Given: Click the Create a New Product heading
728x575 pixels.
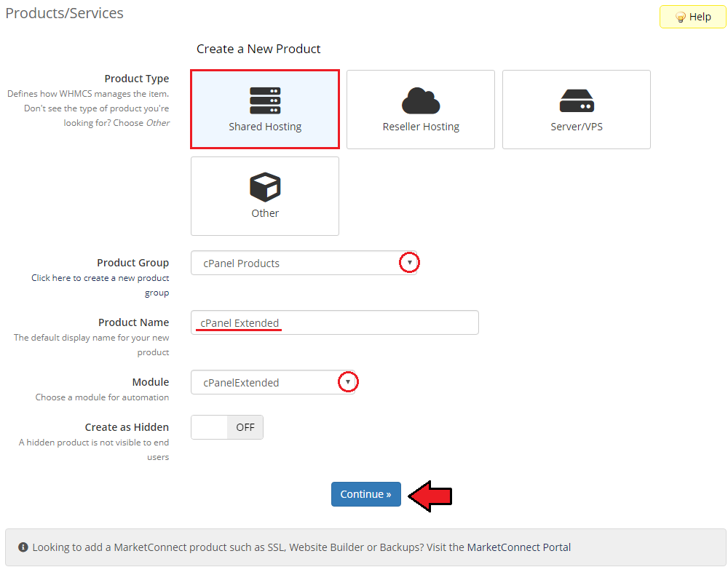Looking at the screenshot, I should [258, 49].
